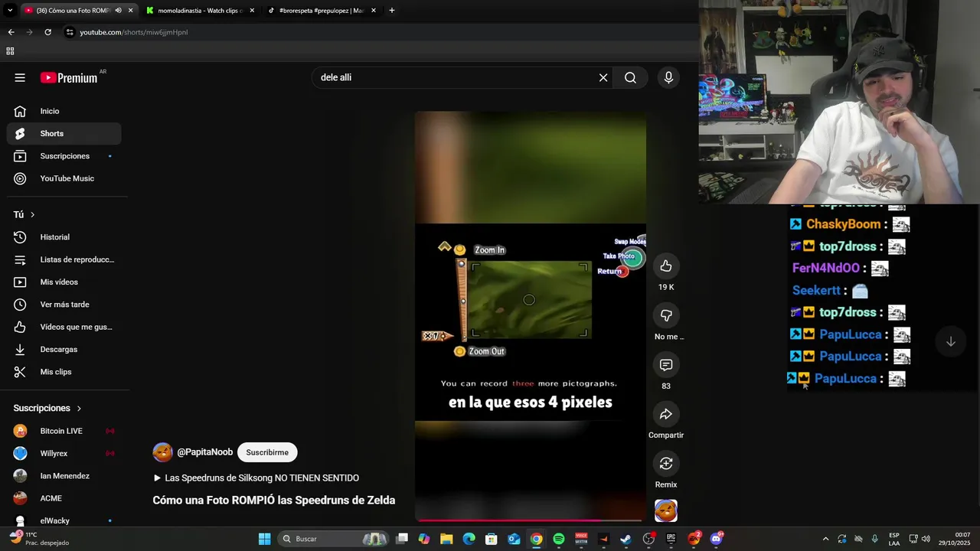This screenshot has width=980, height=551.
Task: Open a new browser tab
Action: (x=391, y=11)
